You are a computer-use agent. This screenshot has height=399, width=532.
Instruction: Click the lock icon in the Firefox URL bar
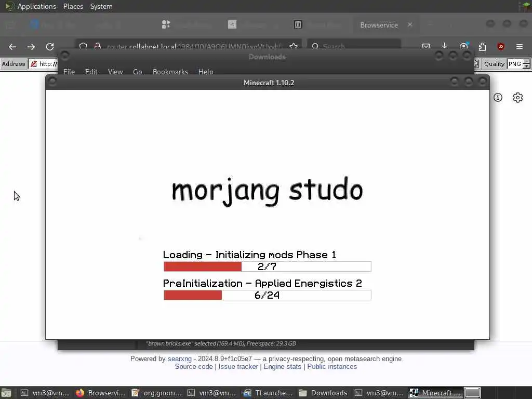[98, 46]
